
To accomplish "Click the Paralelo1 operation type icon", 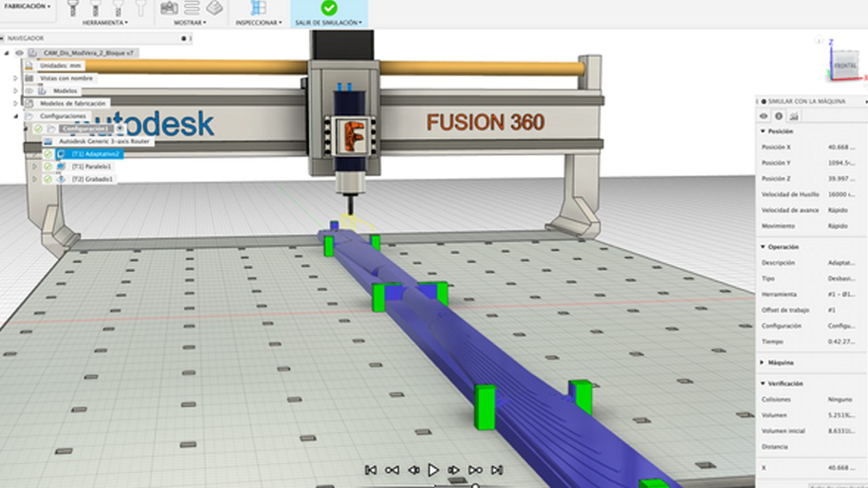I will point(61,167).
